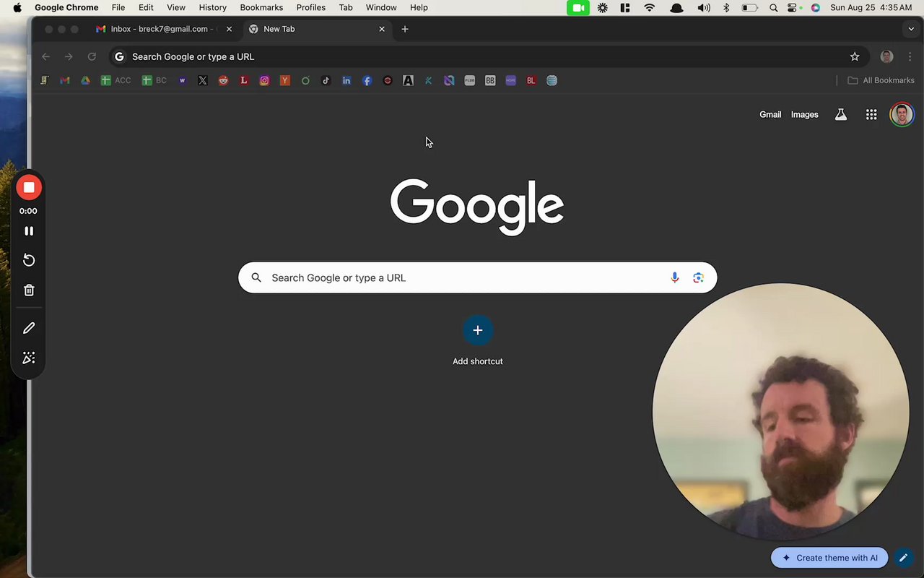Open the Apple menu

[17, 7]
